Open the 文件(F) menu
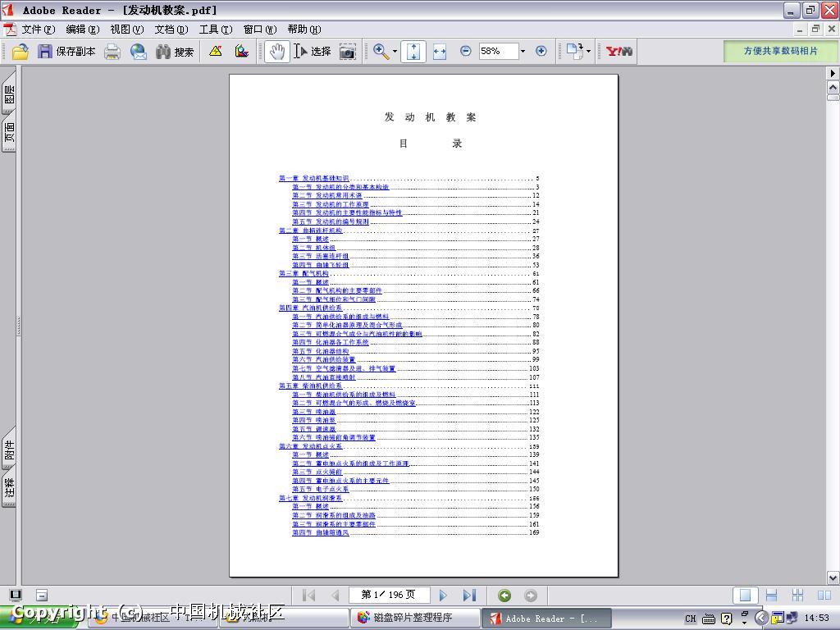This screenshot has height=630, width=840. pyautogui.click(x=39, y=30)
